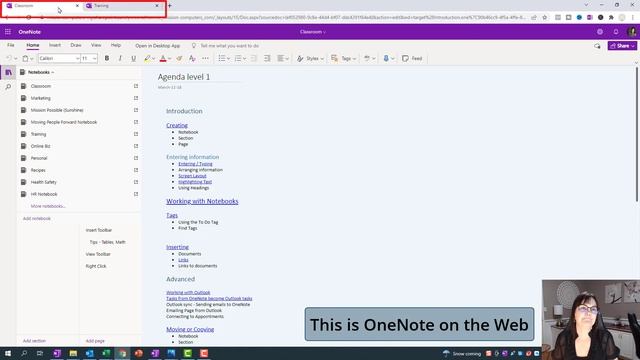This screenshot has height=360, width=640.
Task: Open the Styles dropdown
Action: coord(310,58)
